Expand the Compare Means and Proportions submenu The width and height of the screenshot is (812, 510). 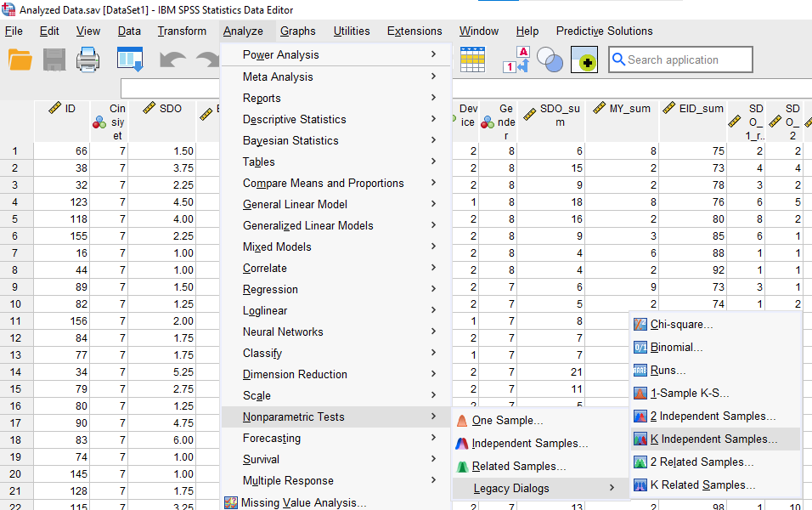coord(323,183)
